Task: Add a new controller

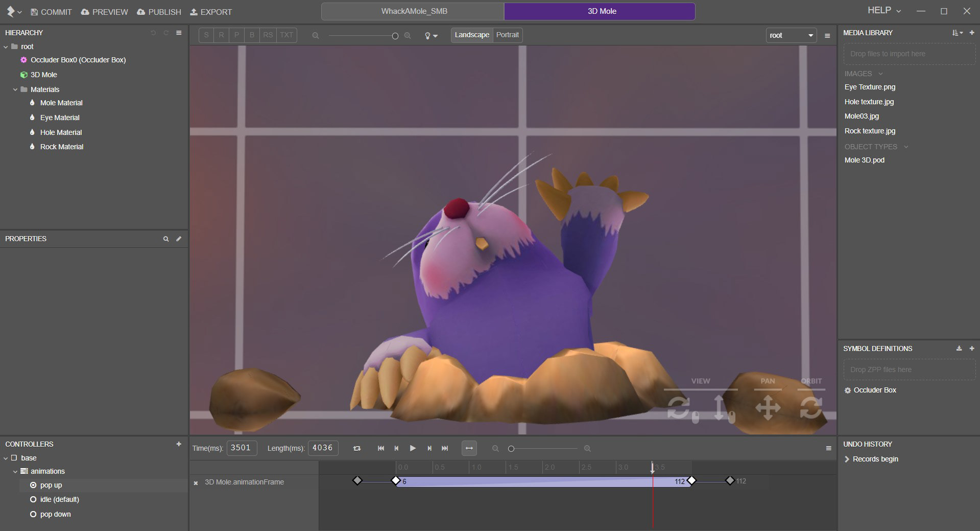Action: (179, 444)
